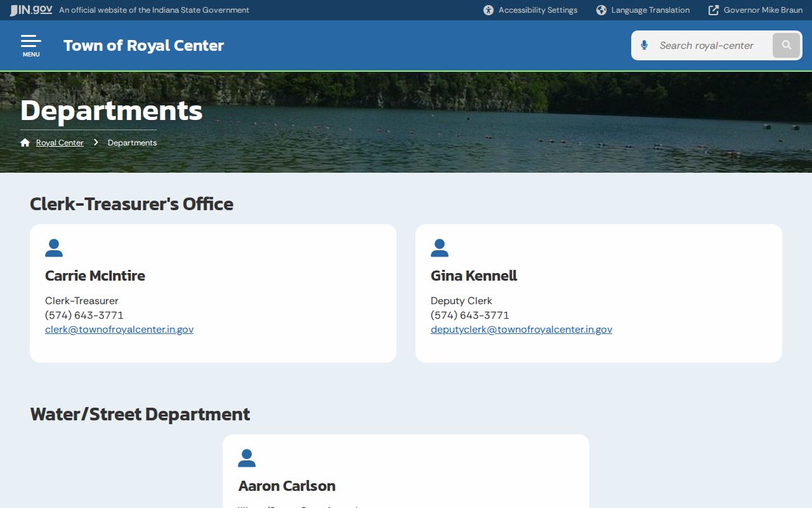Click the Language Translation globe icon
Screen dimensions: 812x508
tap(601, 10)
